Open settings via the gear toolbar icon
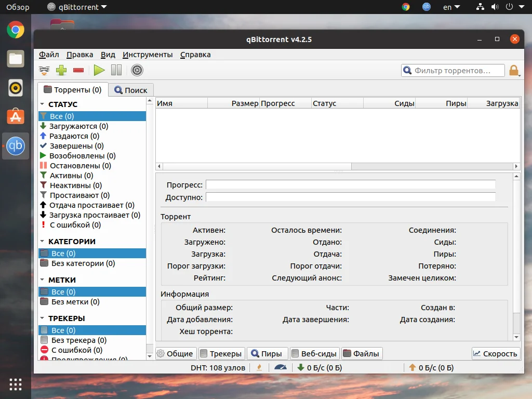This screenshot has width=532, height=399. (137, 70)
